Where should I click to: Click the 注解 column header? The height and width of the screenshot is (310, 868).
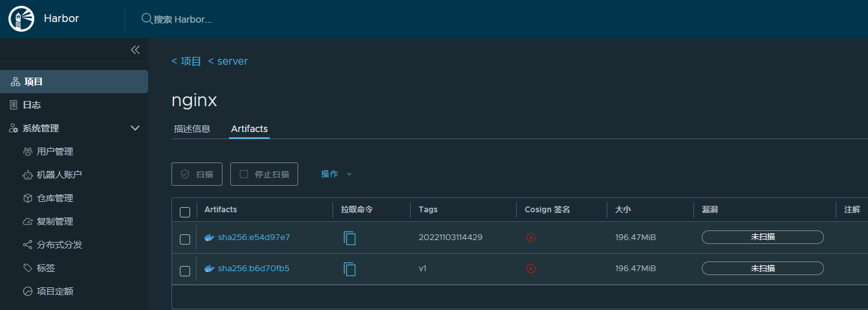coord(852,210)
